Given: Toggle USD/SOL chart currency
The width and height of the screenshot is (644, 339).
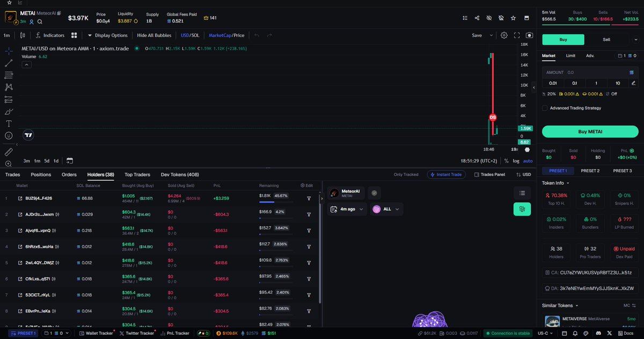Looking at the screenshot, I should pyautogui.click(x=189, y=35).
